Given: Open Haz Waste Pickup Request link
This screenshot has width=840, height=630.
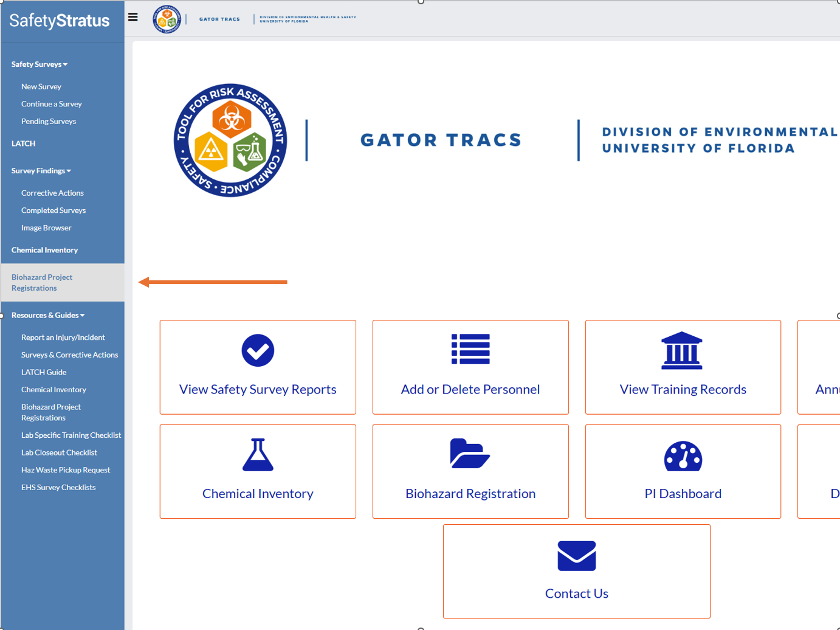Looking at the screenshot, I should click(x=66, y=470).
